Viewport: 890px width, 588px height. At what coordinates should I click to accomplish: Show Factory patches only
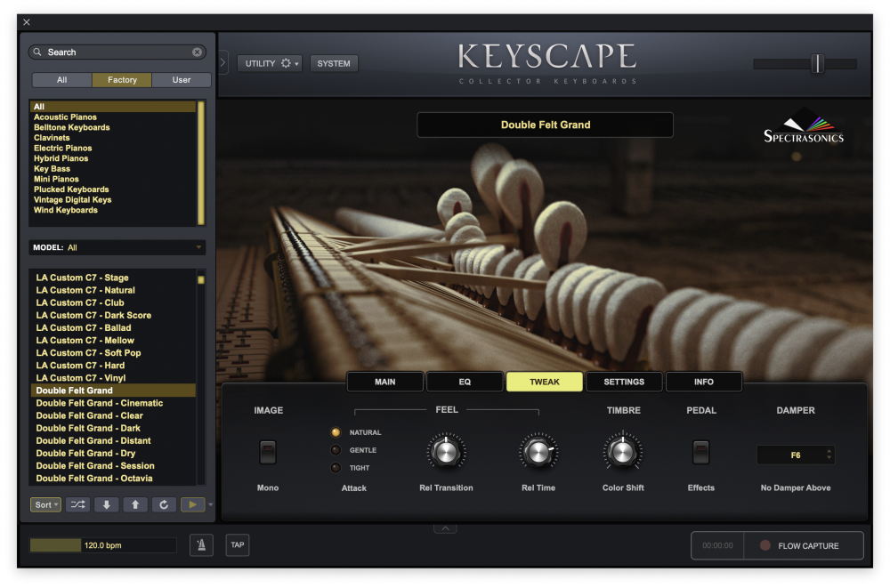pos(122,80)
